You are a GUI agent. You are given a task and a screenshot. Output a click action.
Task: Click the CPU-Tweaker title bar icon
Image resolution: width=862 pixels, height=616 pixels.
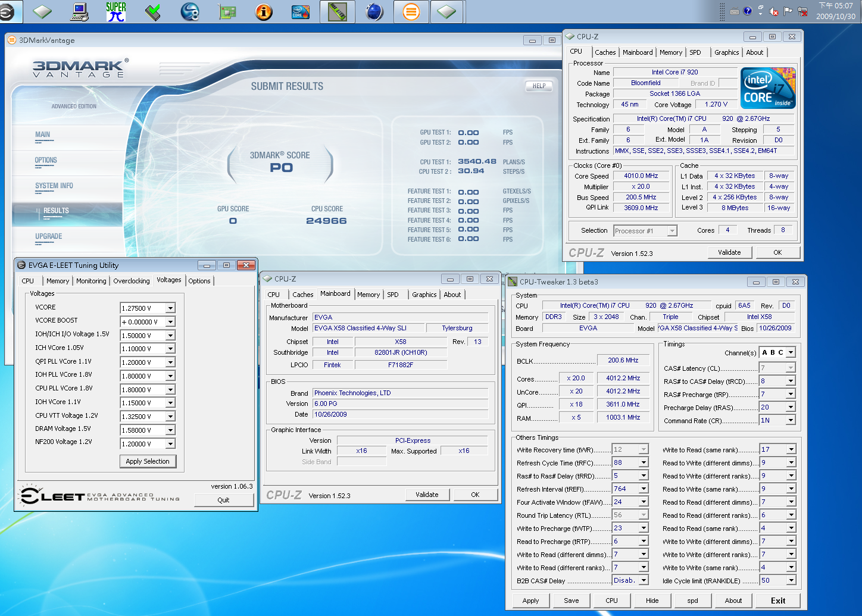coord(513,282)
